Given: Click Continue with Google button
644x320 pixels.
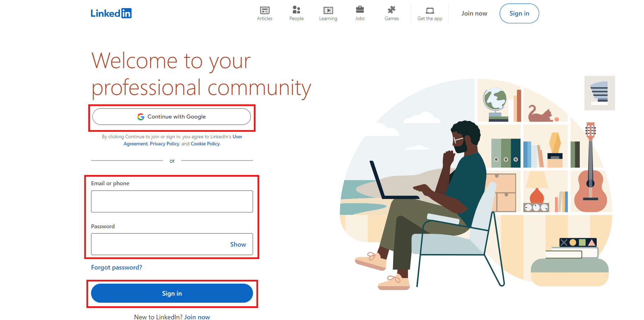Looking at the screenshot, I should coord(171,117).
